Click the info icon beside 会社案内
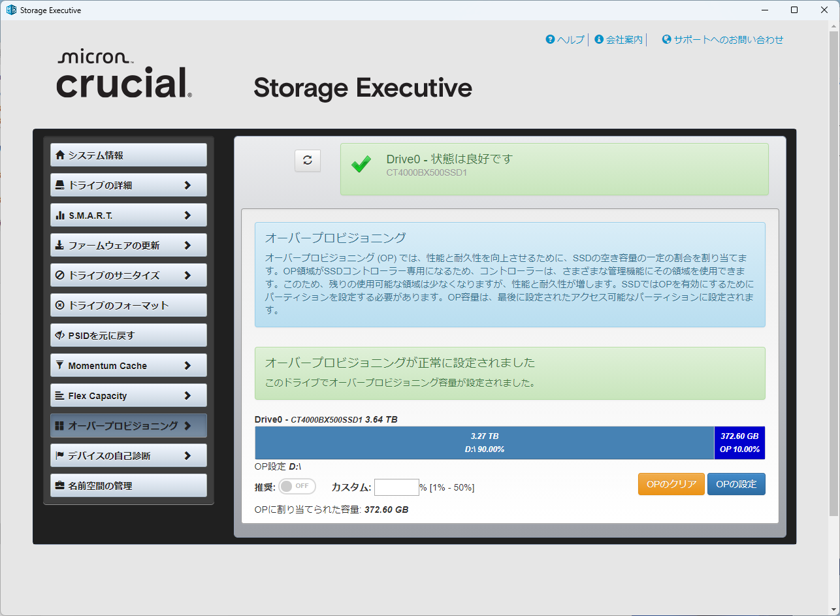The height and width of the screenshot is (616, 840). coord(599,40)
